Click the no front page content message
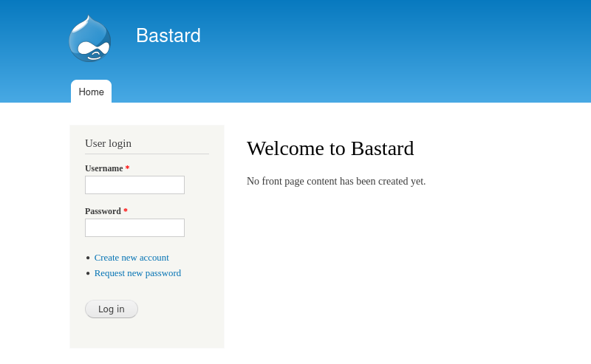Image resolution: width=591 pixels, height=364 pixels. click(x=335, y=182)
